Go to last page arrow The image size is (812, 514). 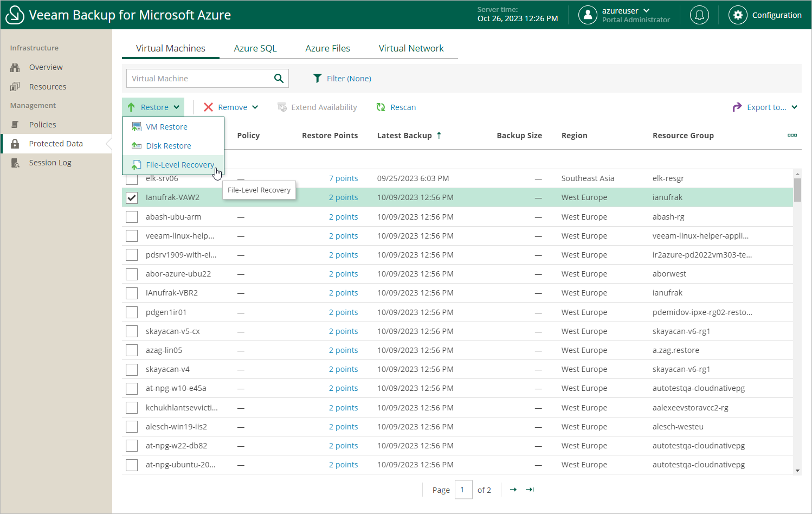coord(530,490)
